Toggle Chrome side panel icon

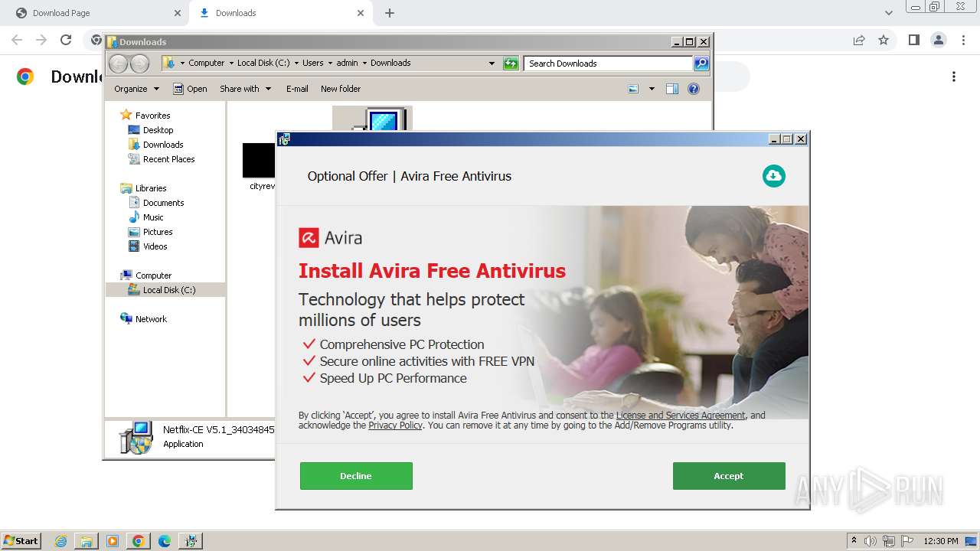click(x=913, y=40)
